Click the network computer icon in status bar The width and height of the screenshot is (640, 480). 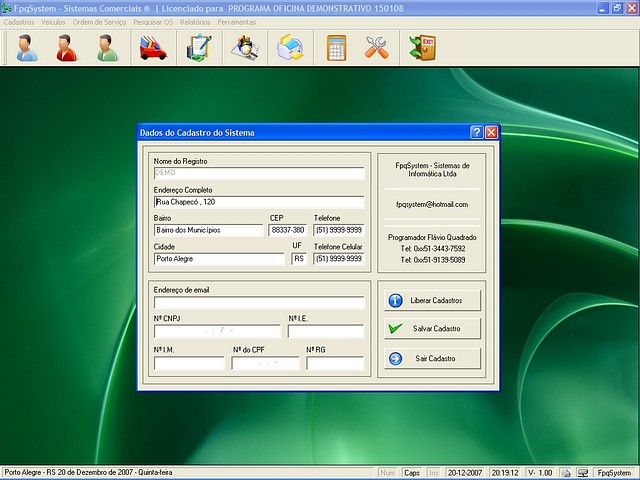coord(582,473)
